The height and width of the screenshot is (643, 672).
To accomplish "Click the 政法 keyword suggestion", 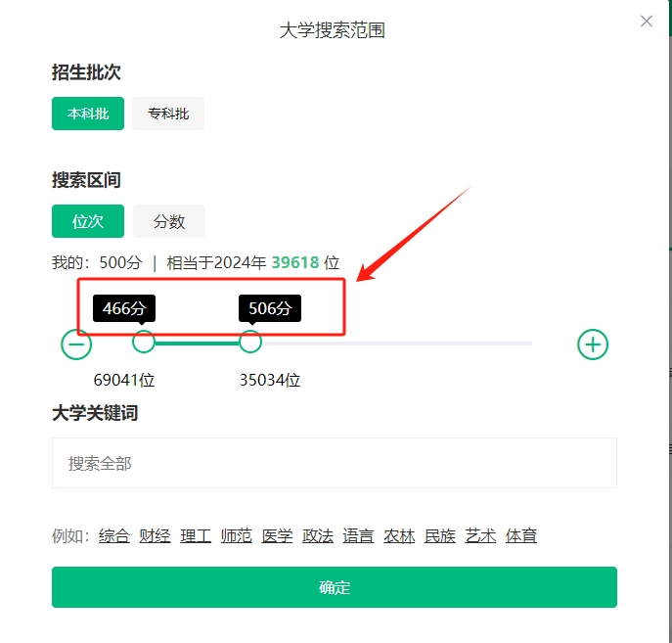I will point(318,536).
